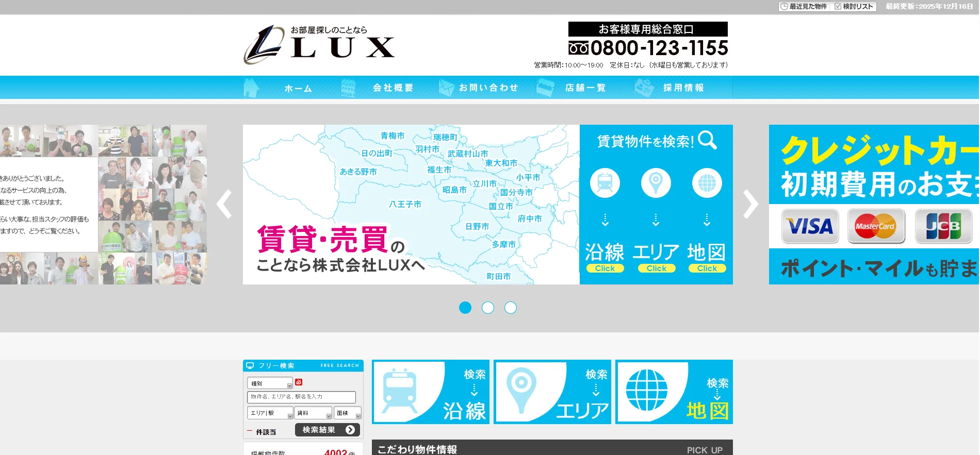Viewport: 980px width, 455px height.
Task: Click magnifier icon beside 賃貸物件を検索
Action: coord(708,140)
